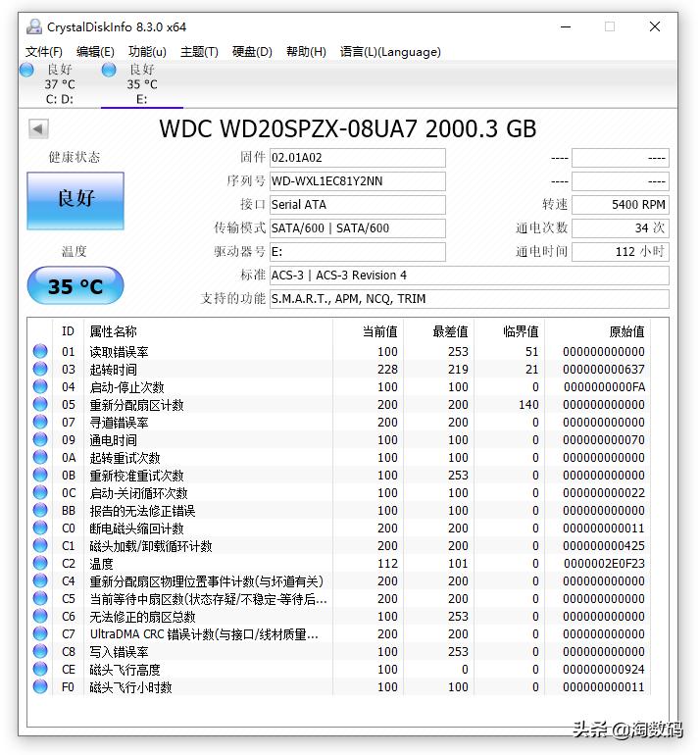Click raw value 000000000022
Image resolution: width=700 pixels, height=755 pixels.
coord(604,493)
